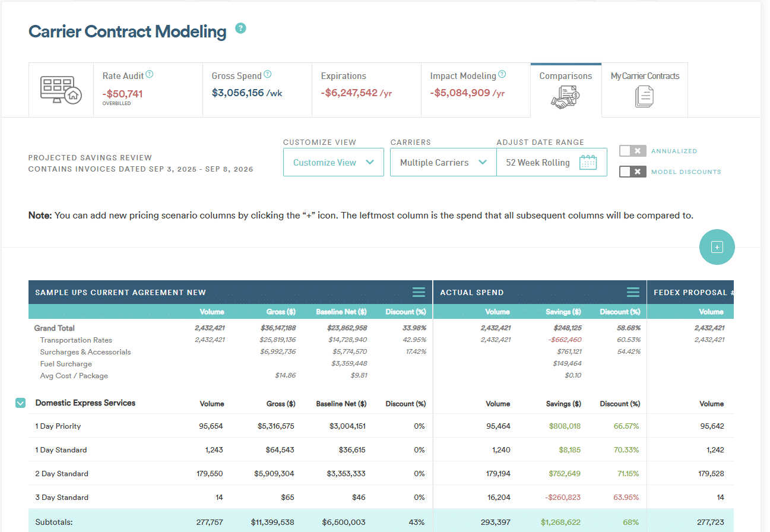Select the 1 Day Standard row label

(61, 450)
